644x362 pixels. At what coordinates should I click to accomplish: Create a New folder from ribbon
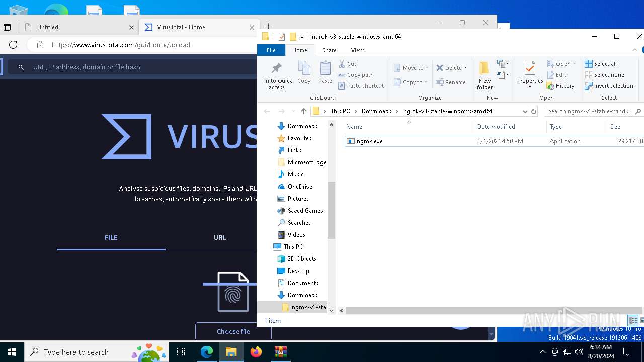click(x=485, y=76)
